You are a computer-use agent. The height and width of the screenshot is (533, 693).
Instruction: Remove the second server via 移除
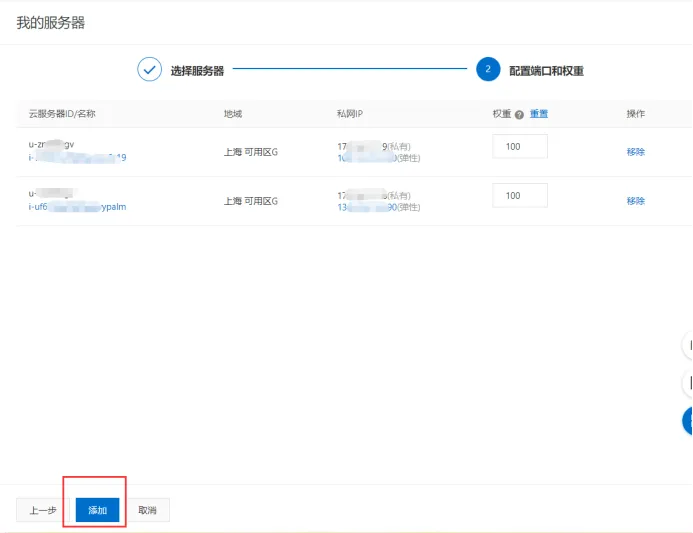pyautogui.click(x=636, y=201)
